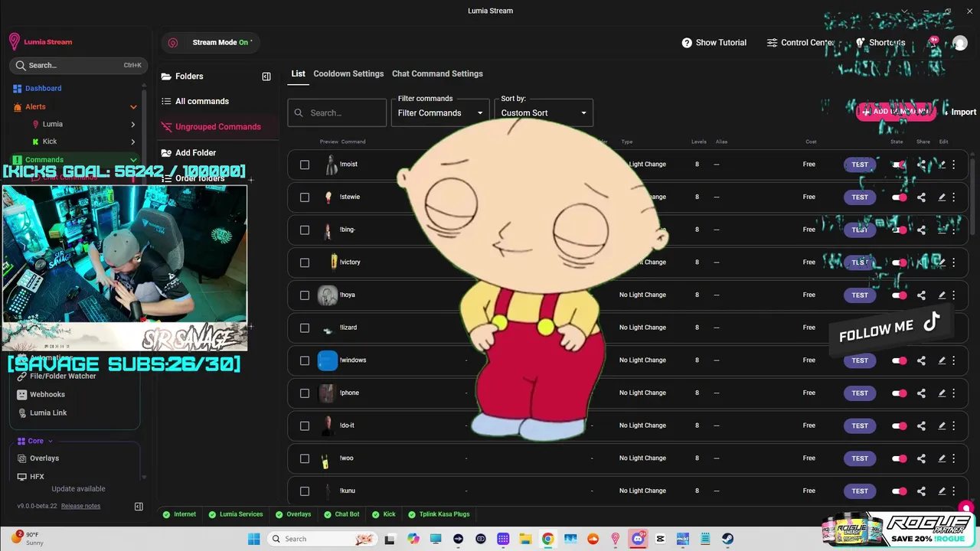The image size is (980, 551).
Task: Disable the !windows command state toggle
Action: click(x=899, y=360)
